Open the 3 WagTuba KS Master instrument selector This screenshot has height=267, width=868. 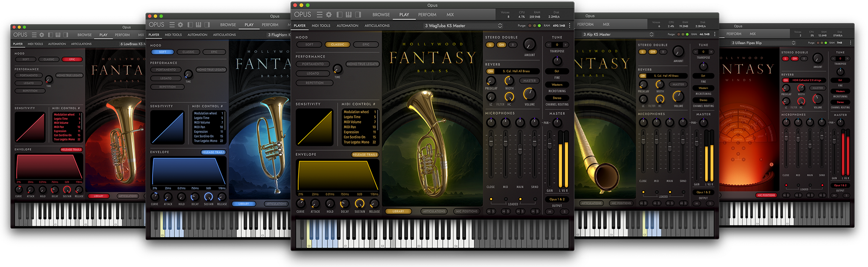463,26
